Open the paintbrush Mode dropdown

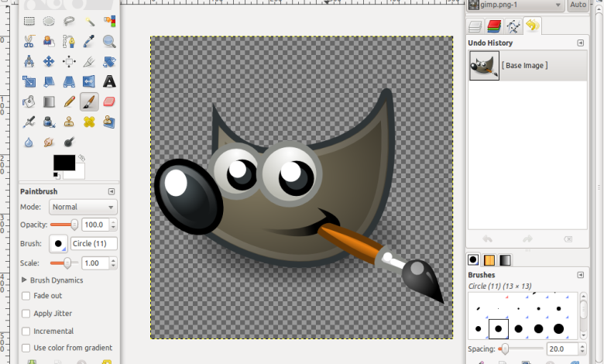[x=83, y=207]
